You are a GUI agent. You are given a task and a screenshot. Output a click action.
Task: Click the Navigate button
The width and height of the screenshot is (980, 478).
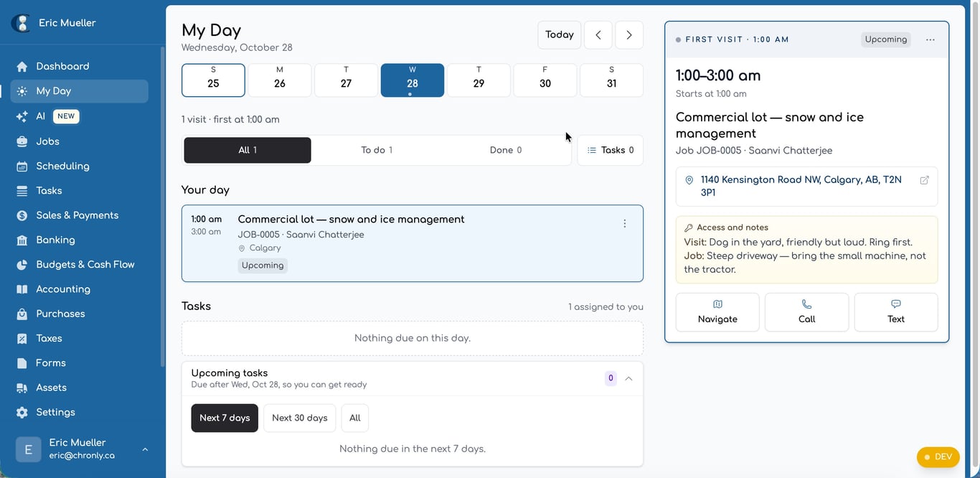(x=717, y=312)
